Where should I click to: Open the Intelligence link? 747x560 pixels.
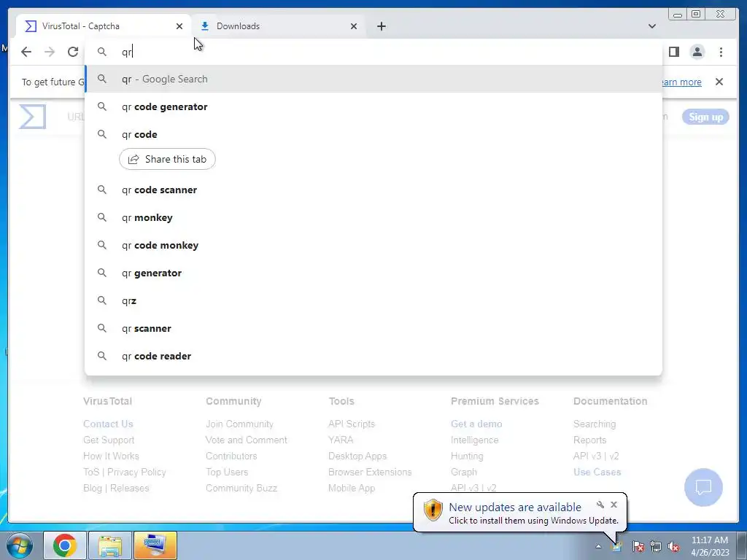(x=474, y=440)
